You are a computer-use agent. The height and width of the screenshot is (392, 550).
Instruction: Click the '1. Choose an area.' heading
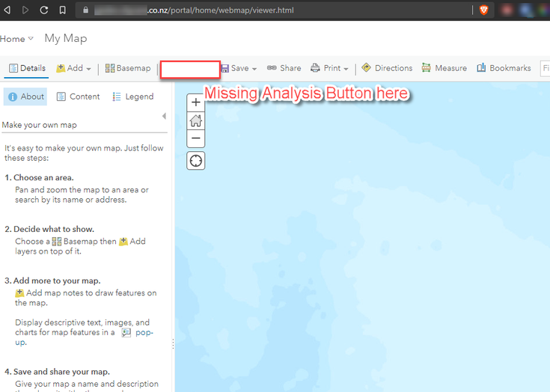tap(39, 178)
